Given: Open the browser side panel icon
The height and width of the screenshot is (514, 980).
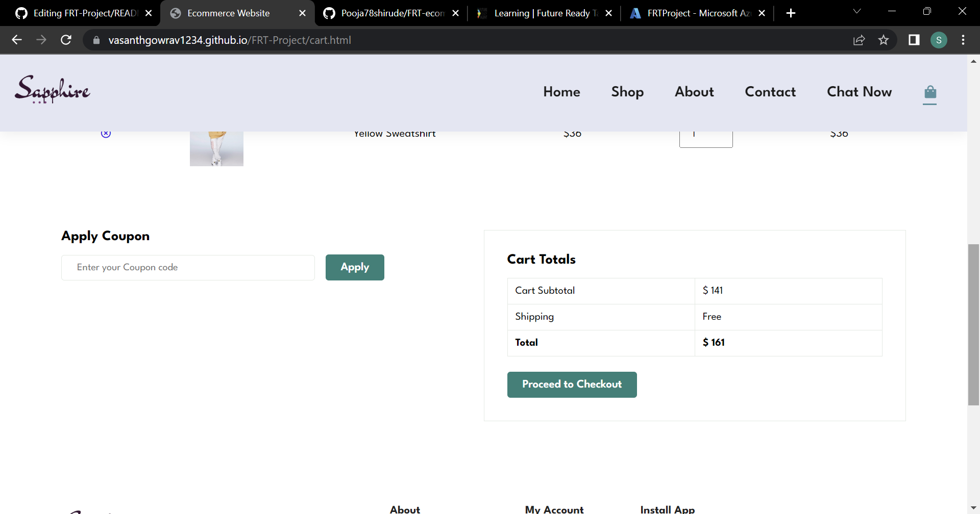Looking at the screenshot, I should (914, 40).
